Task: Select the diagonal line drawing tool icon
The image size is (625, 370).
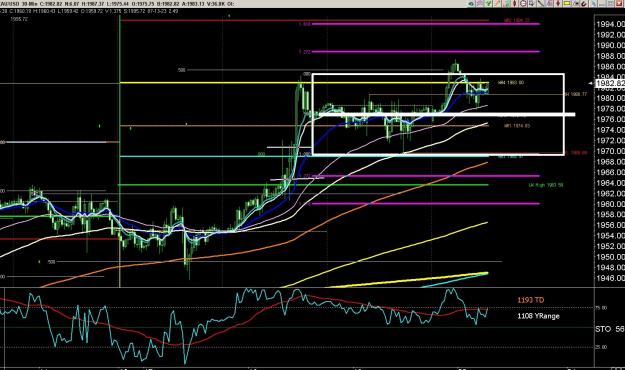Action: (x=540, y=4)
